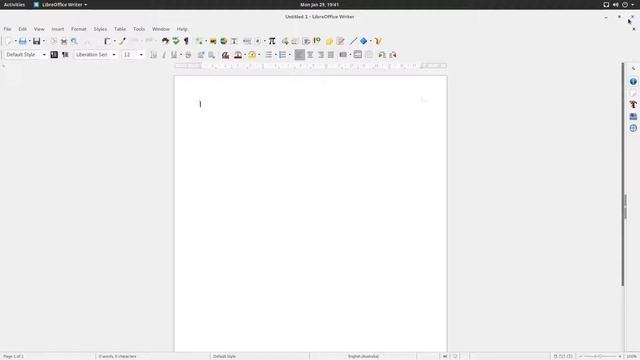640x360 pixels.
Task: Open the Help menu
Action: click(182, 29)
